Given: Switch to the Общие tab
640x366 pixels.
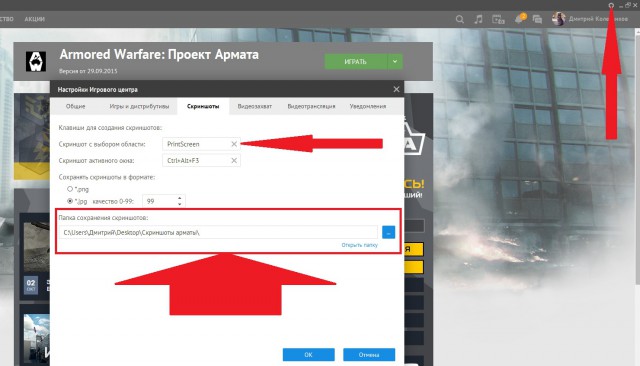Looking at the screenshot, I should 76,106.
